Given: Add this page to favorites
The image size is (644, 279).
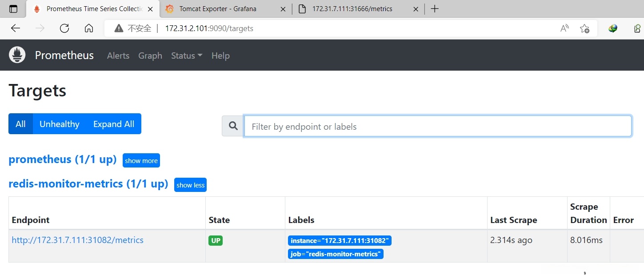Looking at the screenshot, I should (x=584, y=28).
